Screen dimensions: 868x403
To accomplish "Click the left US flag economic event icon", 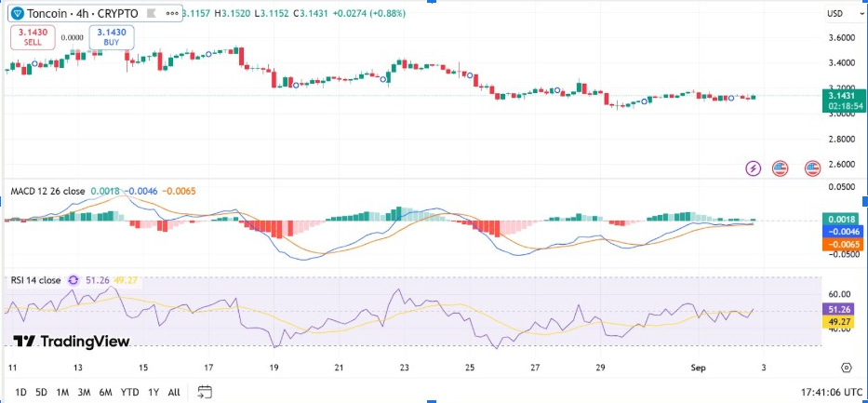I will [780, 168].
